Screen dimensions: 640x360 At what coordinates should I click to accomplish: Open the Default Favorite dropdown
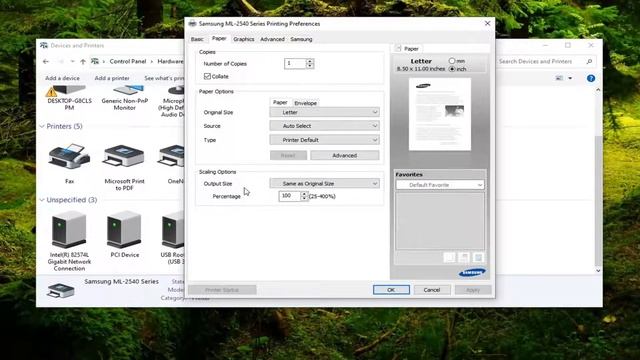440,185
